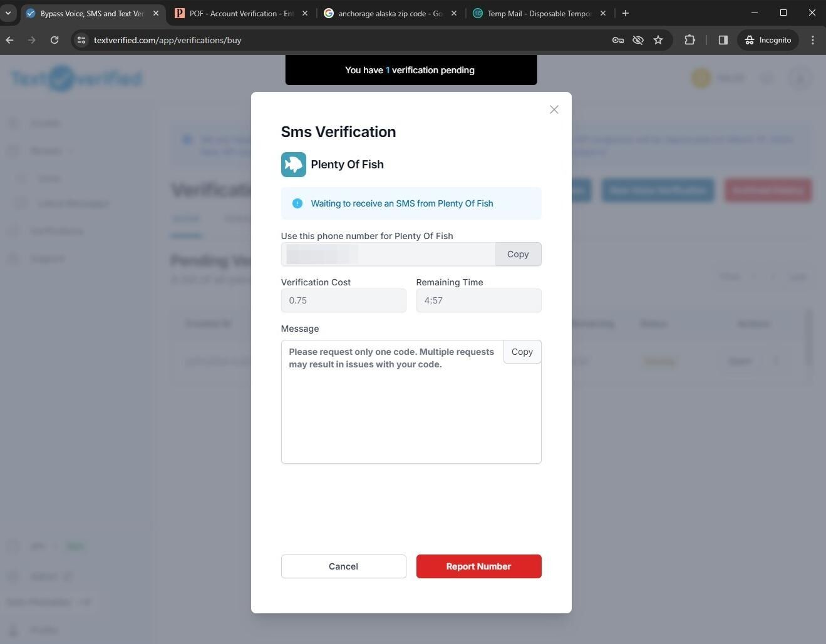Viewport: 826px width, 644px height.
Task: Click the third-party cookies blocked eye icon
Action: 638,40
